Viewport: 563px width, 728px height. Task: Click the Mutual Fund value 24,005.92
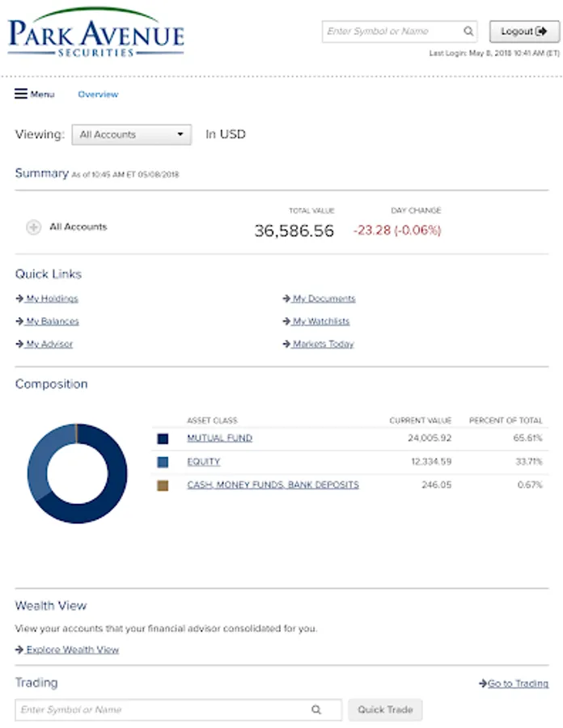click(x=430, y=438)
